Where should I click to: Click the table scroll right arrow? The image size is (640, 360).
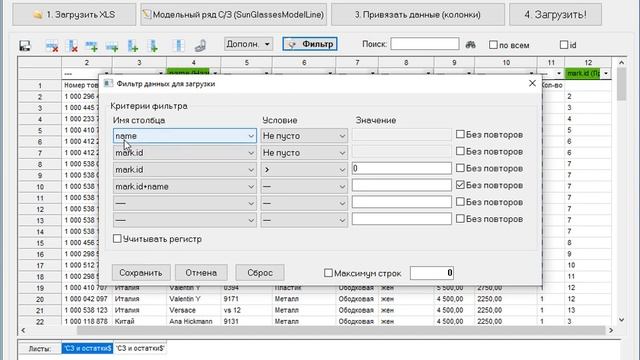pos(611,330)
